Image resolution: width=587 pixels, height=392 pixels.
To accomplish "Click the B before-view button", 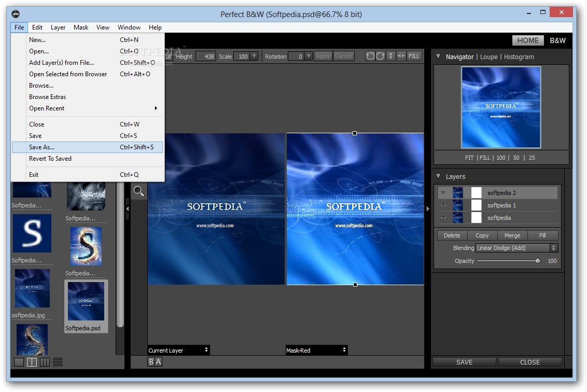I will pos(151,362).
